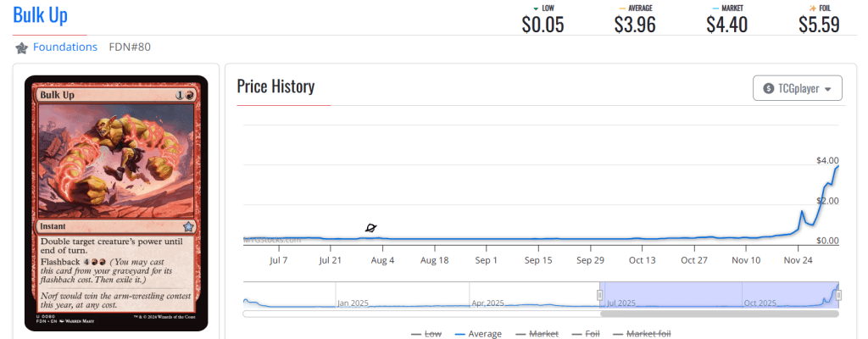This screenshot has width=868, height=339.
Task: Click the dollar icon beside TCGplayer
Action: (x=769, y=88)
